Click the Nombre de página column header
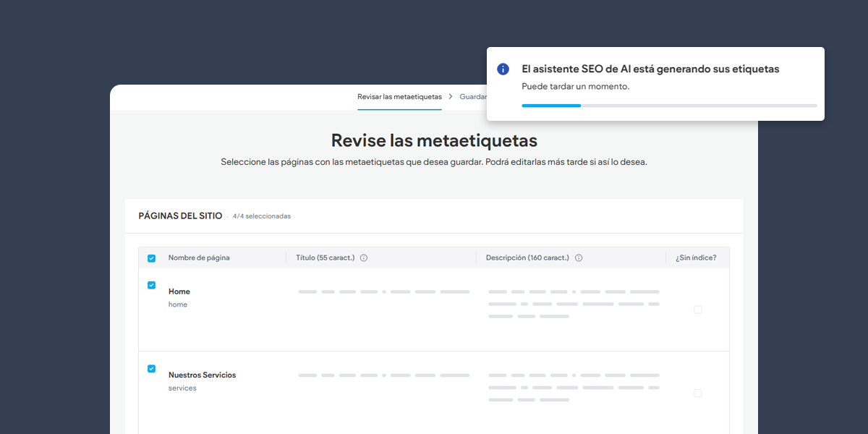The image size is (868, 434). pos(199,258)
